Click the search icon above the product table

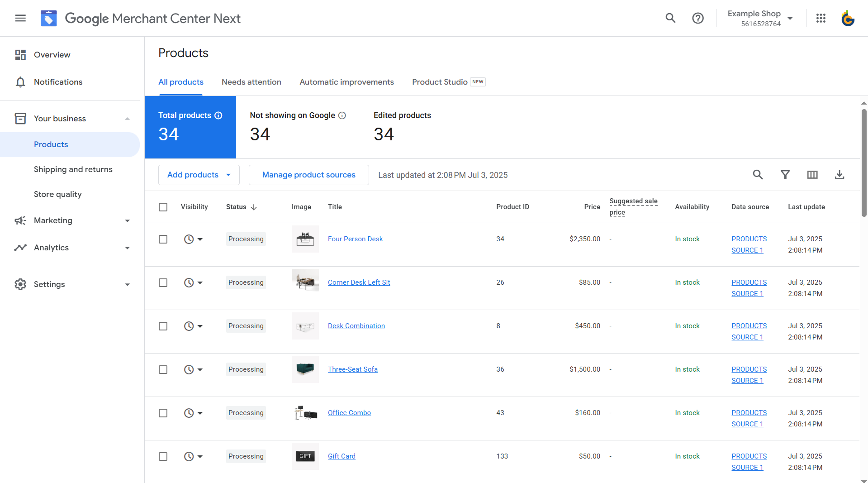758,175
